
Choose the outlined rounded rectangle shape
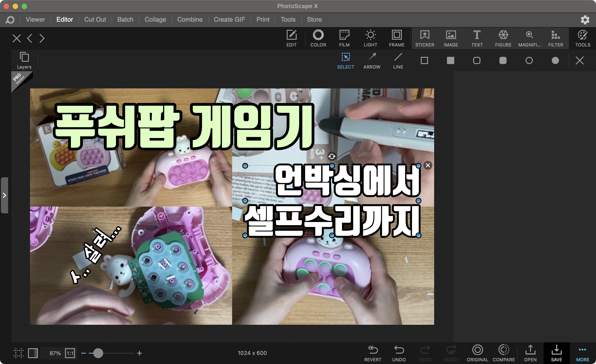(x=477, y=60)
